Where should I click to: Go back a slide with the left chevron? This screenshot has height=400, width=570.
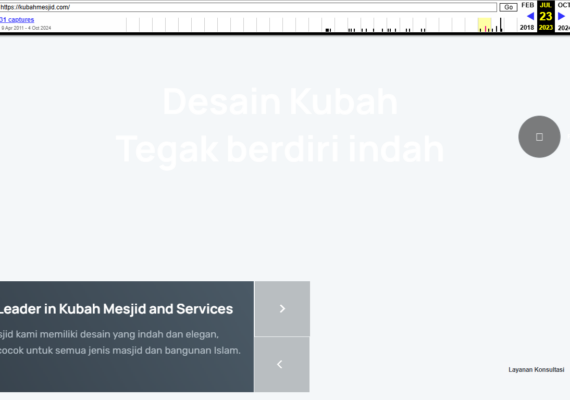282,364
